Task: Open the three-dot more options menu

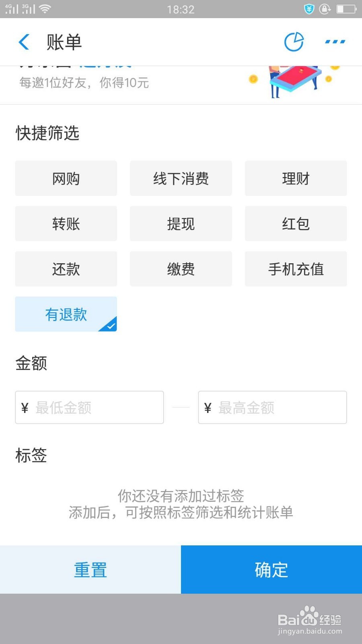Action: click(x=335, y=41)
